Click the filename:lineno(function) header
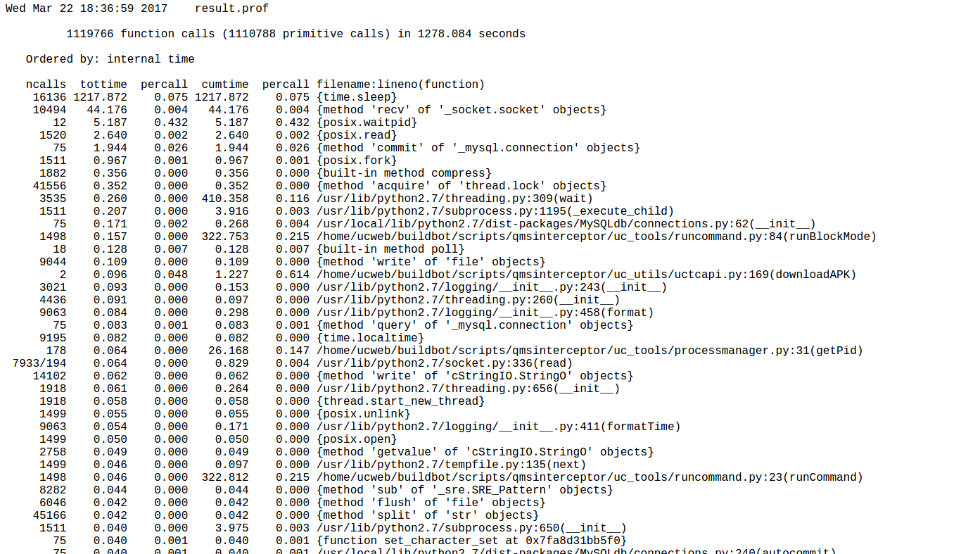The width and height of the screenshot is (980, 554). click(400, 84)
